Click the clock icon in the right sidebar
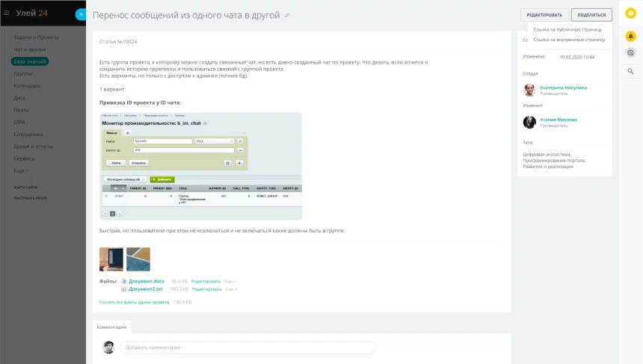Screen dimensions: 643x364 [630, 53]
